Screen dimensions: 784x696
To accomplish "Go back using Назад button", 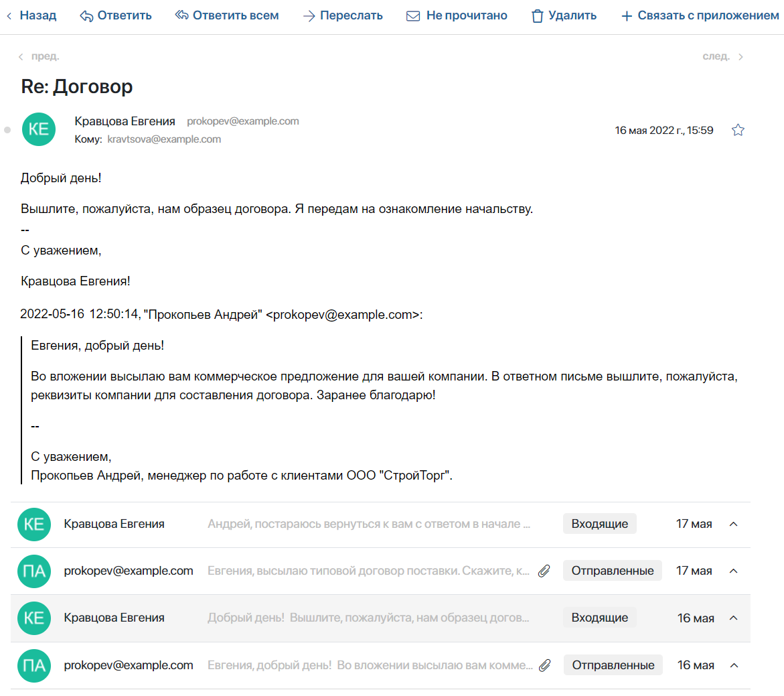I will (x=32, y=15).
